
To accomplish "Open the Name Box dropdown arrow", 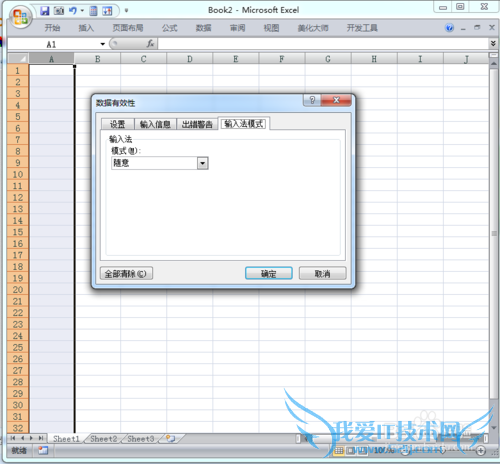I will coord(103,44).
